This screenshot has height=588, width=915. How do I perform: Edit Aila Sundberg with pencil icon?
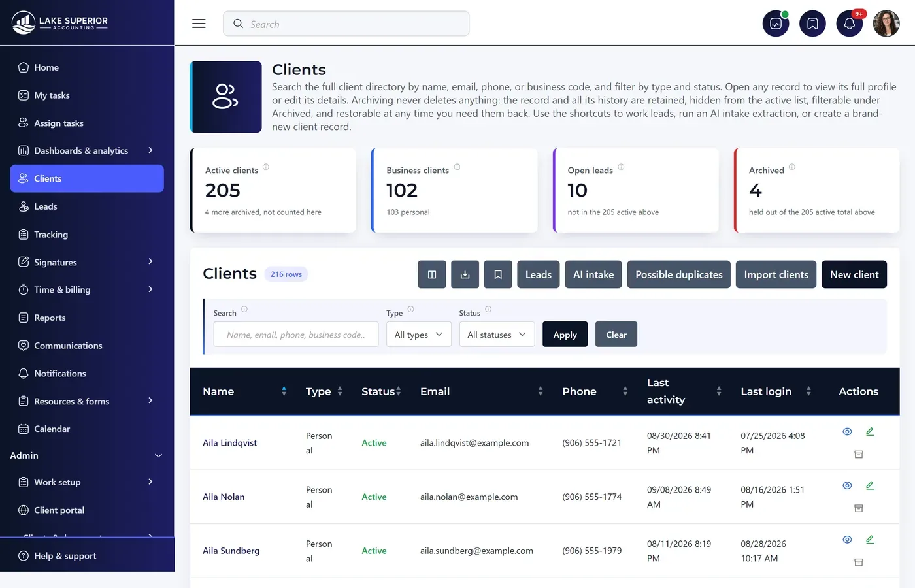[x=870, y=540]
